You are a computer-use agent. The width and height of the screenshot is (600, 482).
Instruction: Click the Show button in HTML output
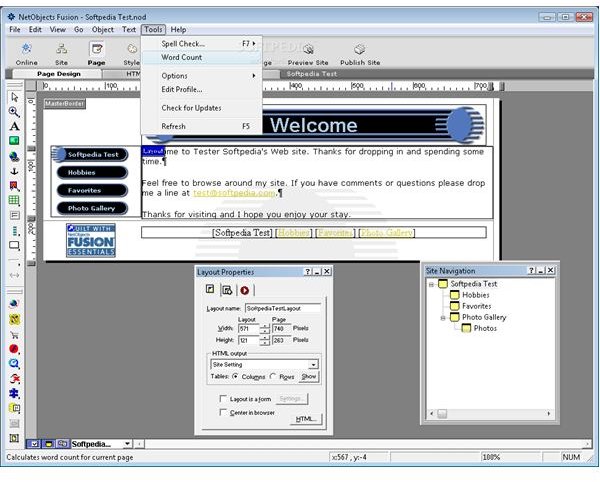pyautogui.click(x=309, y=376)
